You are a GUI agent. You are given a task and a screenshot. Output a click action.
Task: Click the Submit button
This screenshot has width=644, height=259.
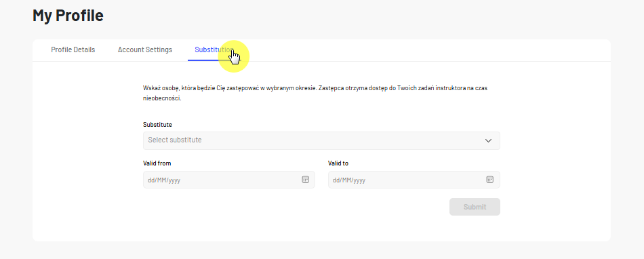coord(475,207)
